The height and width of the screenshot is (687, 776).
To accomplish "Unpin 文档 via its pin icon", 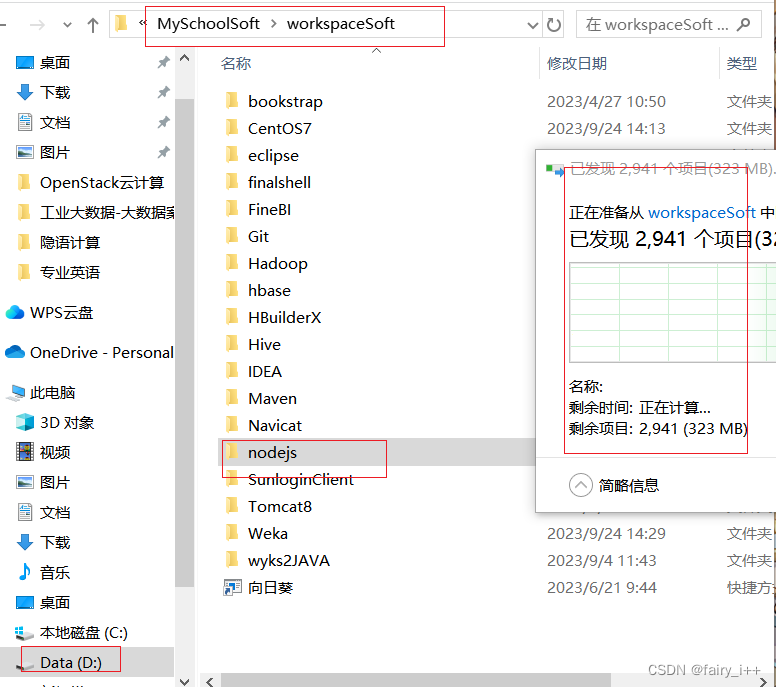I will coord(163,122).
